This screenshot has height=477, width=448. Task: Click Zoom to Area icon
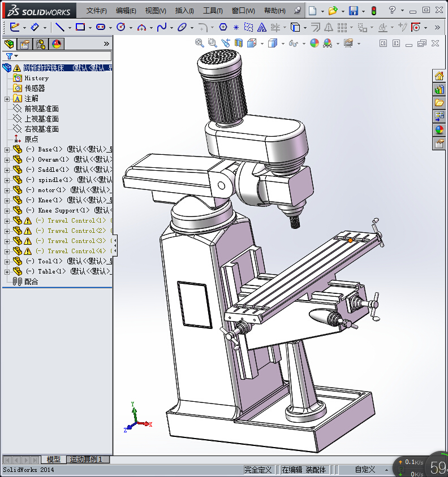[212, 43]
